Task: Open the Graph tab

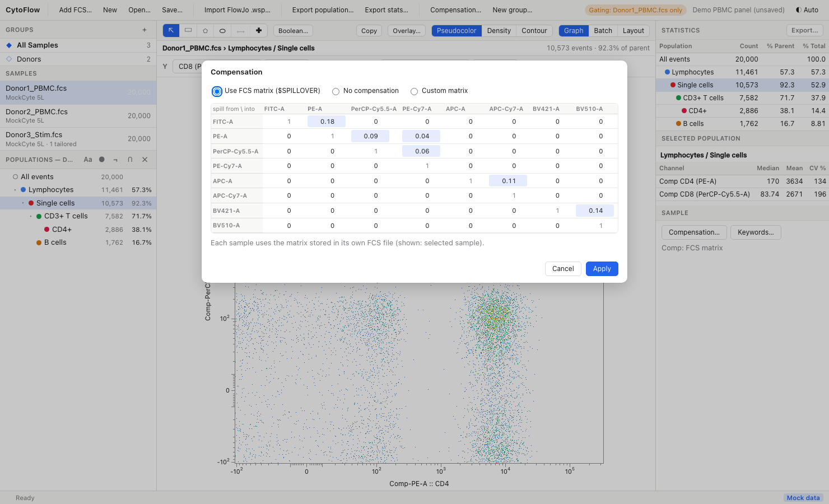Action: [574, 31]
